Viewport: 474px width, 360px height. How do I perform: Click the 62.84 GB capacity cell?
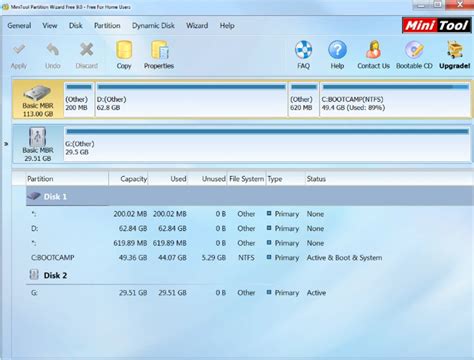[133, 229]
